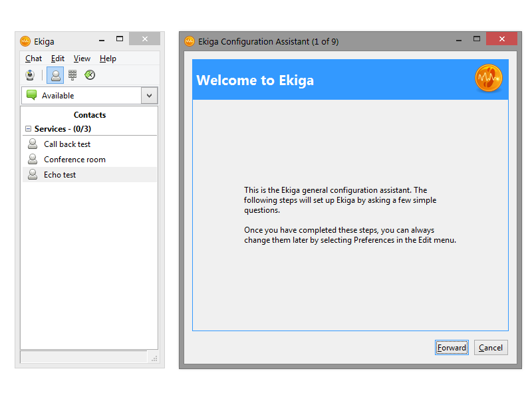The image size is (532, 399).
Task: Open the Chat menu
Action: pos(33,59)
